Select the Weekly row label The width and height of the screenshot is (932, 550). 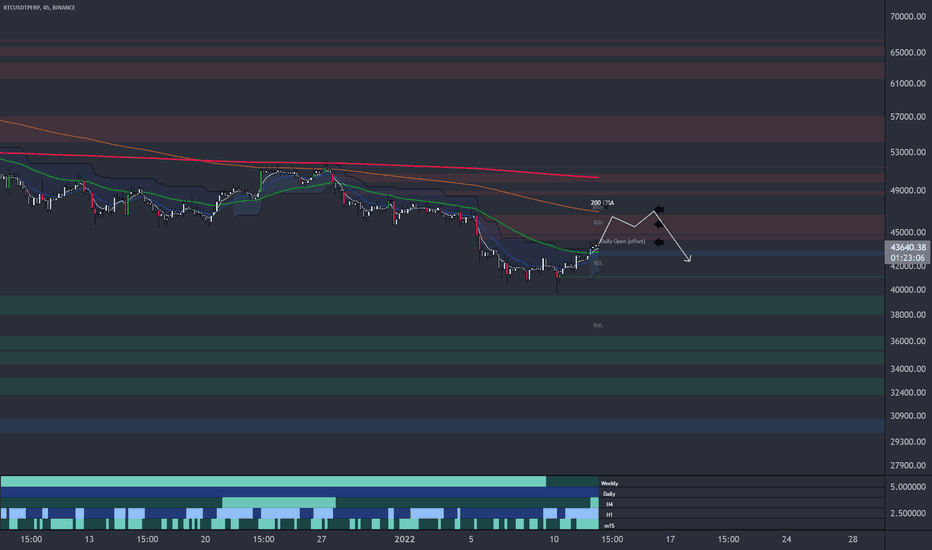coord(609,483)
